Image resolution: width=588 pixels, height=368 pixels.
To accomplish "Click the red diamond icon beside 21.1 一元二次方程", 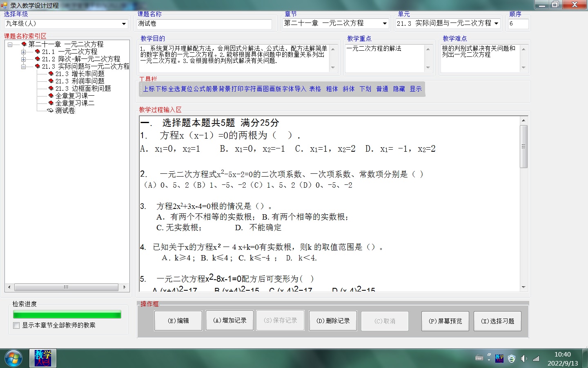I will click(38, 52).
